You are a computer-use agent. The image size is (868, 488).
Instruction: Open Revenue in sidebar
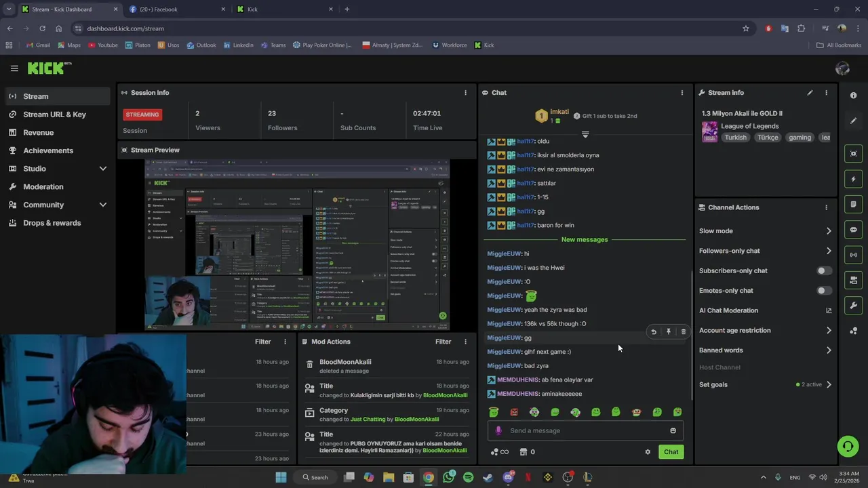pos(58,133)
